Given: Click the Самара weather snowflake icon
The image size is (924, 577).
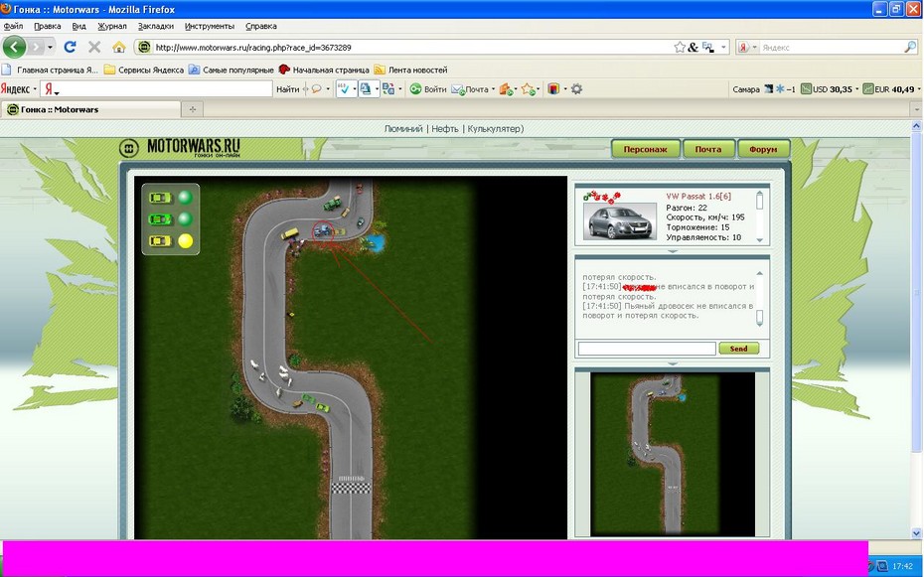Looking at the screenshot, I should click(779, 89).
